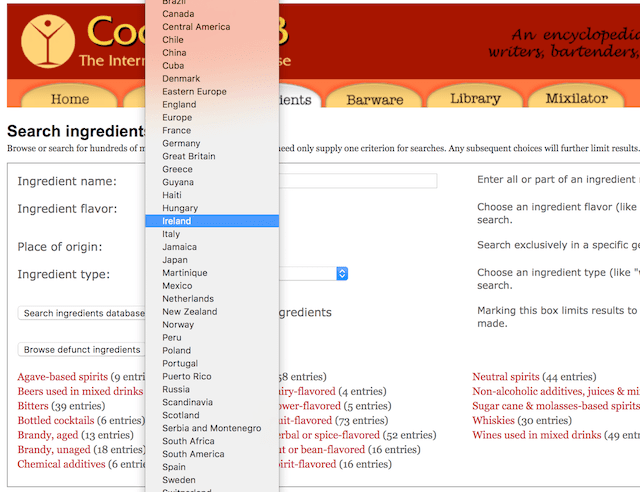Pick England in the origin dropdown
This screenshot has height=492, width=640.
pyautogui.click(x=212, y=105)
